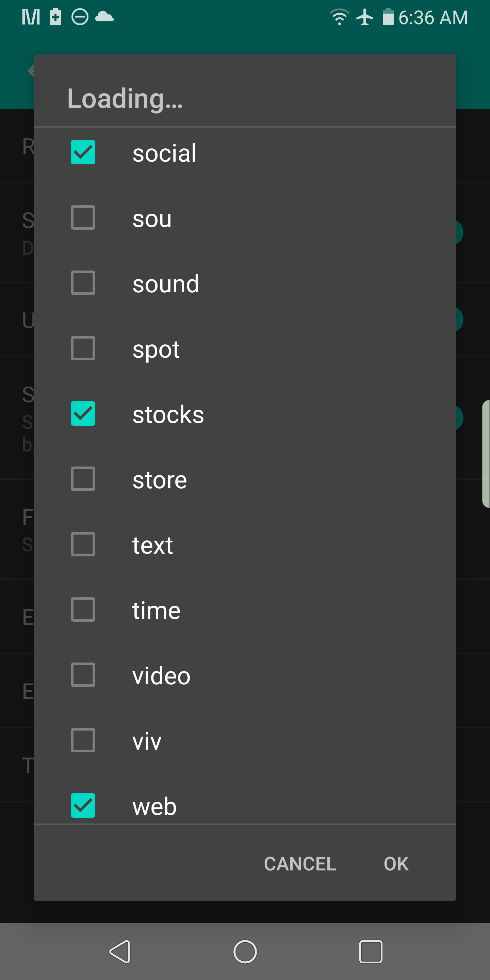
Task: Tap the Wi-Fi status icon
Action: (339, 17)
